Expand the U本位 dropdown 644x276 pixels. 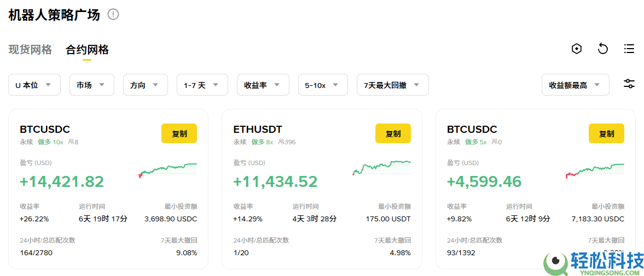[x=34, y=85]
